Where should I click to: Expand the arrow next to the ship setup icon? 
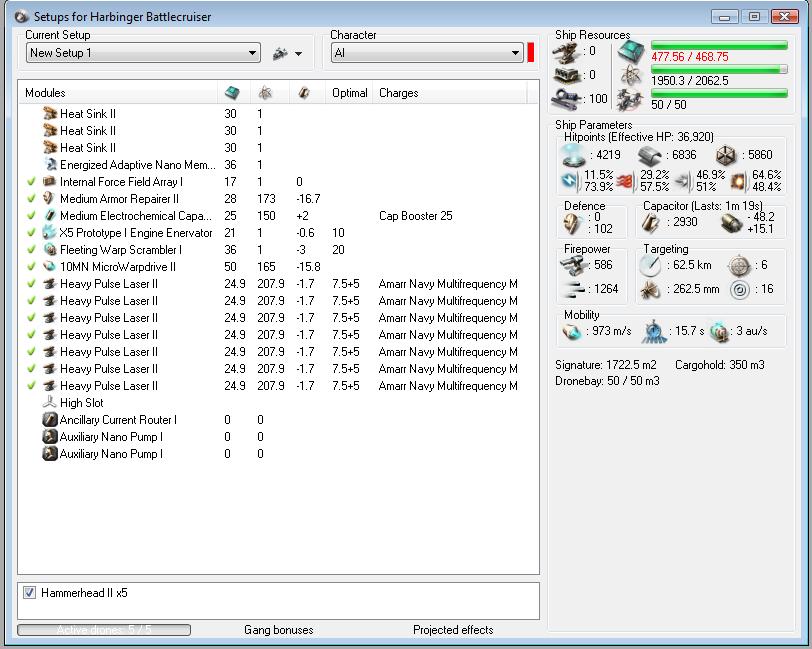[x=298, y=53]
